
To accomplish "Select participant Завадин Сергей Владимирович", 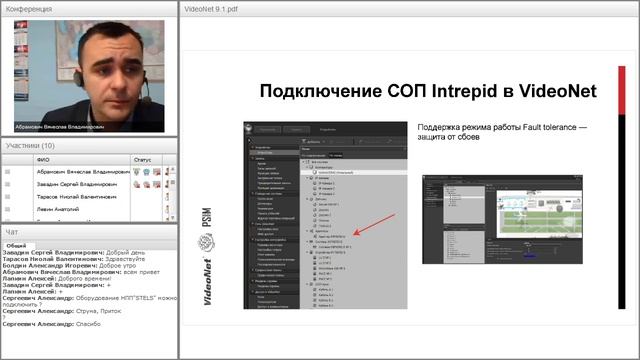I will [77, 184].
